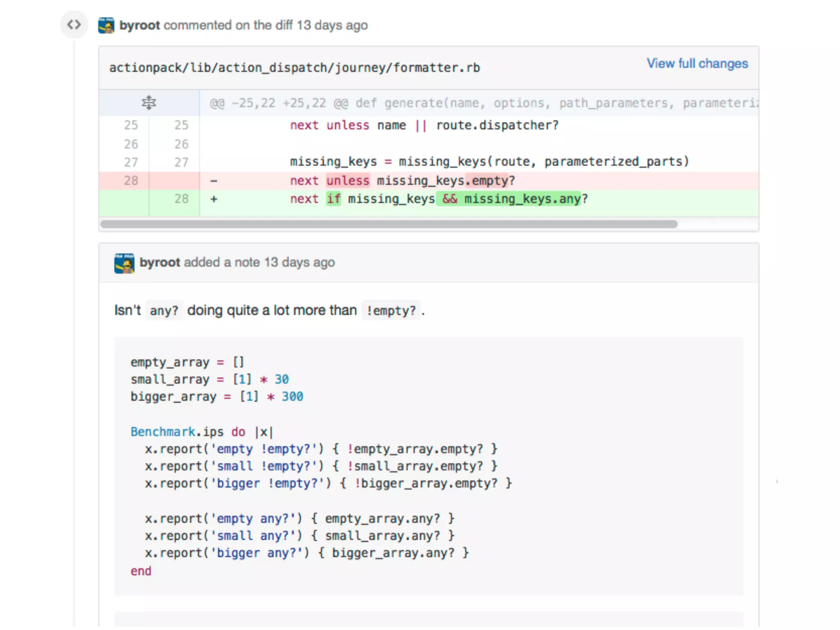Click the horizontal scrollbar under the diff
Viewport: 840px width, 630px height.
pyautogui.click(x=388, y=224)
